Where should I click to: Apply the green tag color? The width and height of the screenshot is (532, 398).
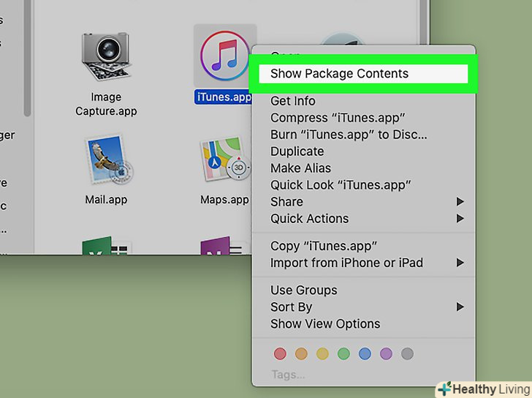(343, 354)
